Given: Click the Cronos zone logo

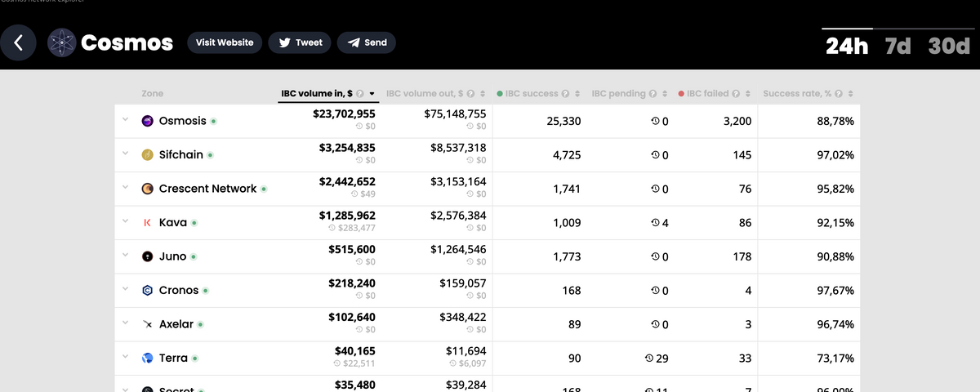Looking at the screenshot, I should (x=148, y=290).
